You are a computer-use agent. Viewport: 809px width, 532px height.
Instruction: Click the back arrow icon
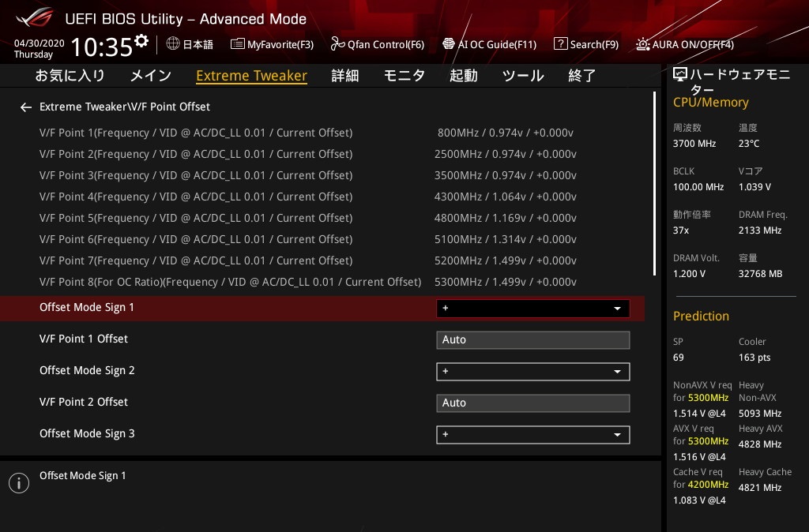26,107
